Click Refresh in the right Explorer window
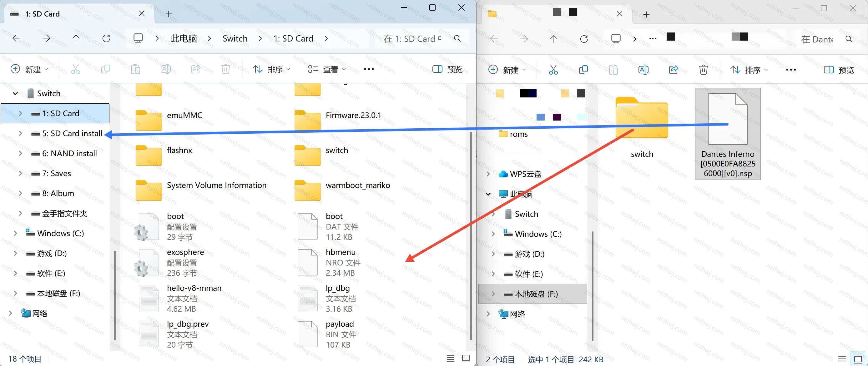868x366 pixels. [584, 39]
